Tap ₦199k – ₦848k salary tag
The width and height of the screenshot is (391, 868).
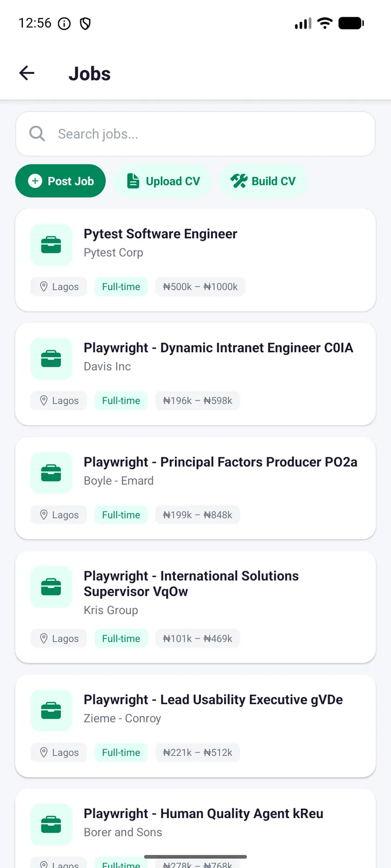tap(198, 515)
